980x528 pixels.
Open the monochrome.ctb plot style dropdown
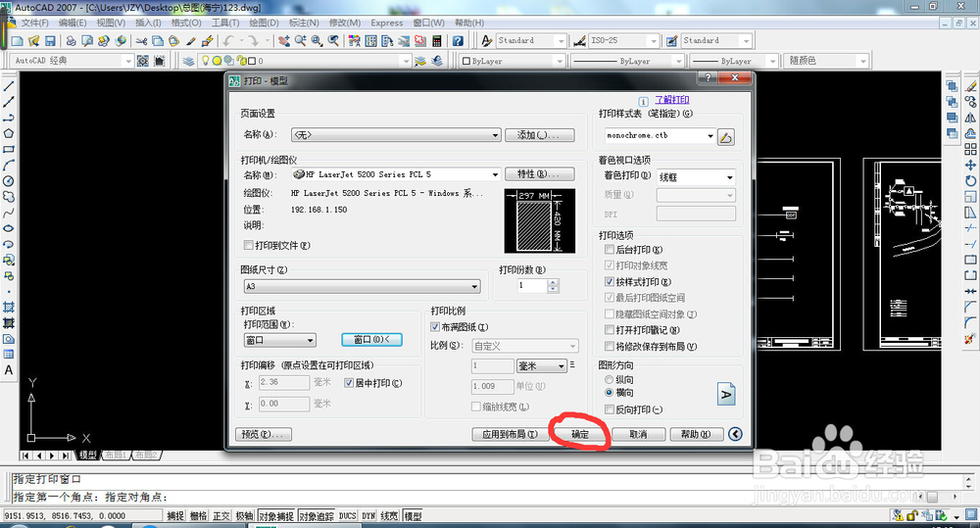660,135
